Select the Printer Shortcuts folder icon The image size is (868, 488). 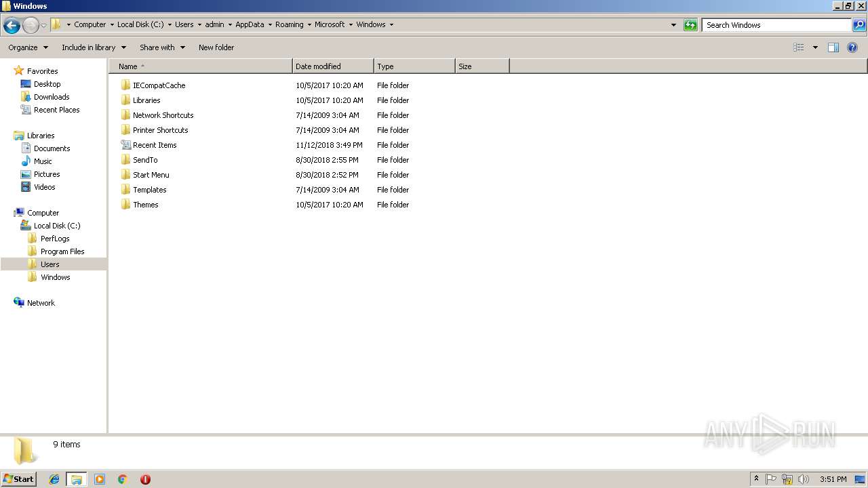[125, 130]
